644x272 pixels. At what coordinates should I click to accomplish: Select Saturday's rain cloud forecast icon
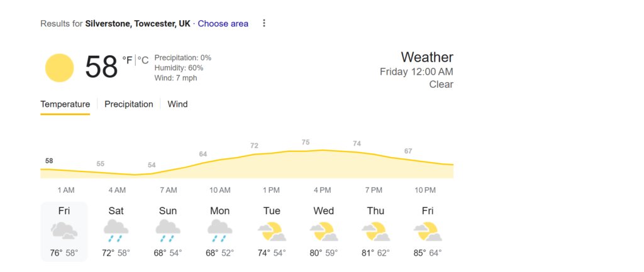[116, 231]
